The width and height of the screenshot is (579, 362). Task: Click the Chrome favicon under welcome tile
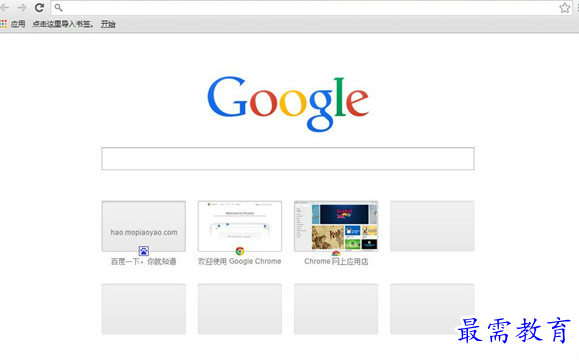pos(240,251)
